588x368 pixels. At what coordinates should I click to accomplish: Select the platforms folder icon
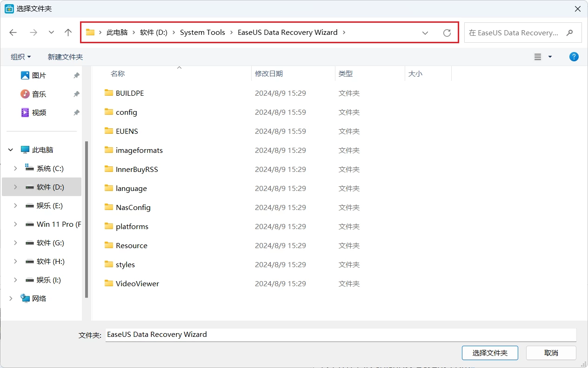[109, 226]
